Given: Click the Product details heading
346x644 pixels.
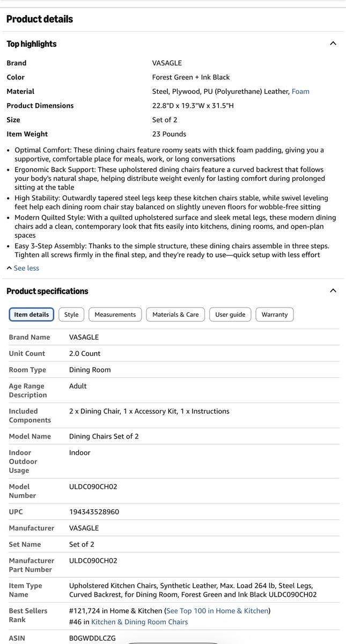Looking at the screenshot, I should [x=40, y=19].
